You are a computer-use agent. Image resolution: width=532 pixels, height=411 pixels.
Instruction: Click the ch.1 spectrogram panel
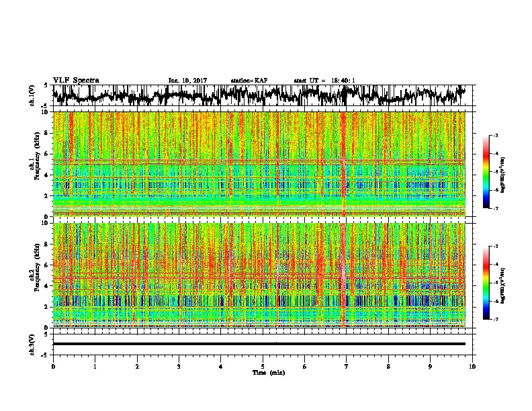click(x=259, y=164)
